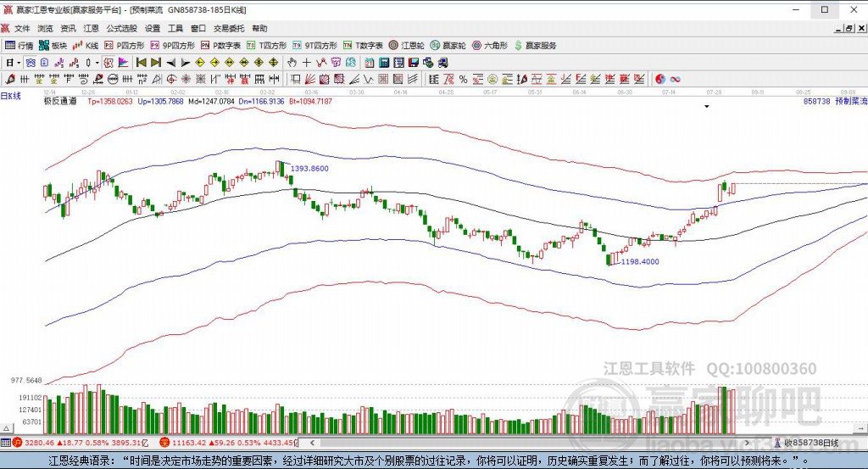Screen dimensions: 868x469
Task: Click the delivery truck icon
Action: [x=442, y=63]
